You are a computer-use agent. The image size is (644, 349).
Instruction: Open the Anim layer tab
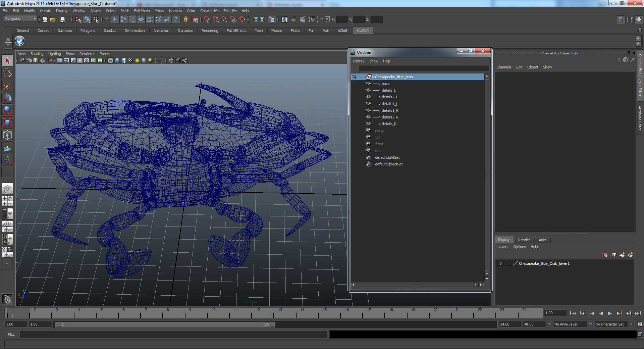tap(542, 240)
